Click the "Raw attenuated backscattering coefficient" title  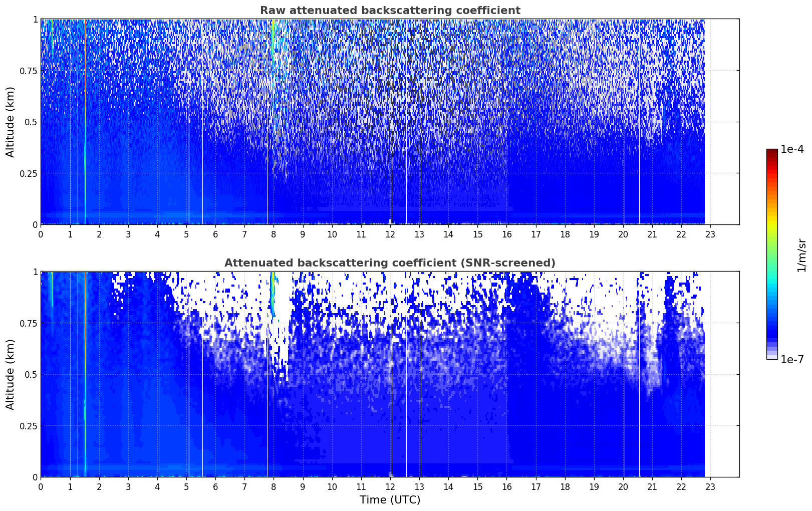[x=390, y=11]
